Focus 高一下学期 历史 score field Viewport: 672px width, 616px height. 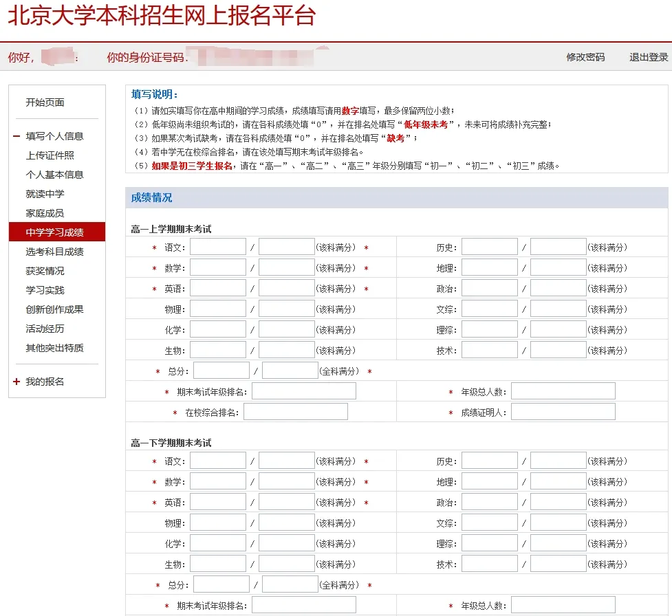[x=490, y=461]
